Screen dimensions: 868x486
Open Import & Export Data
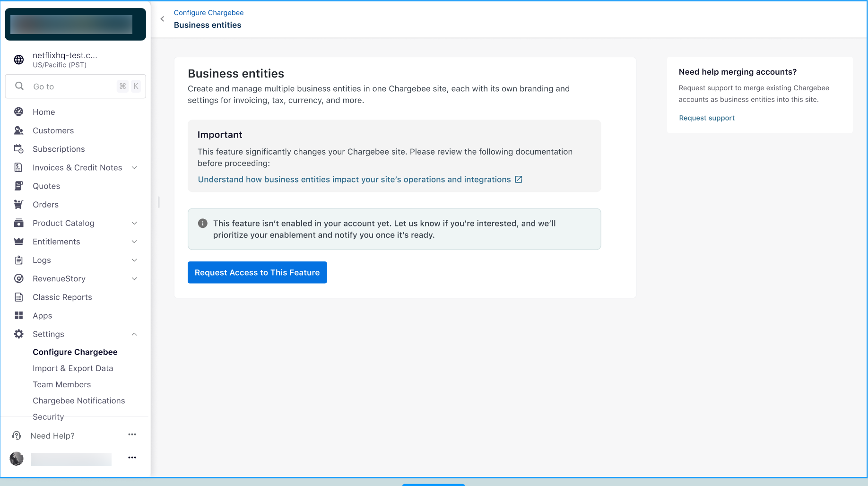point(73,368)
